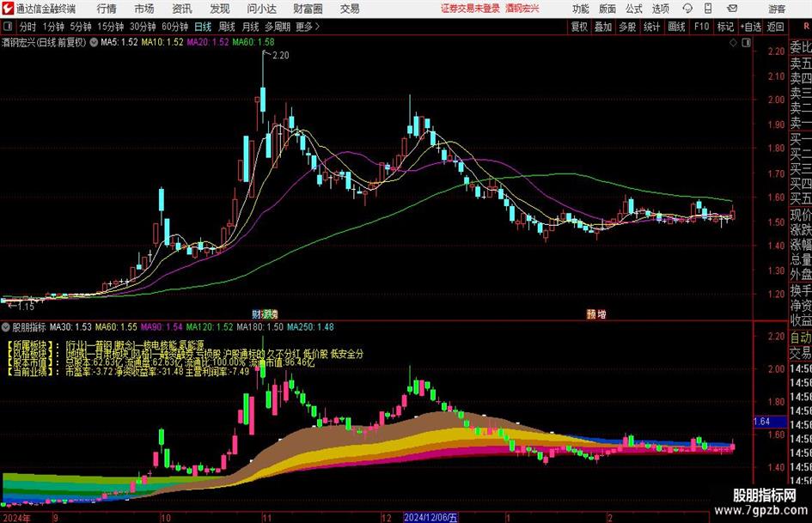The width and height of the screenshot is (812, 523).
Task: Click the TongDaXin red logo icon
Action: 7,9
